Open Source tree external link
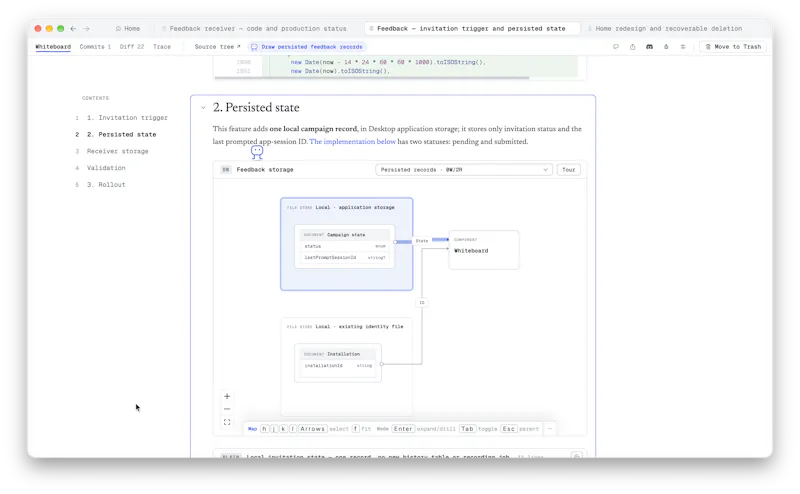800x494 pixels. pos(217,46)
